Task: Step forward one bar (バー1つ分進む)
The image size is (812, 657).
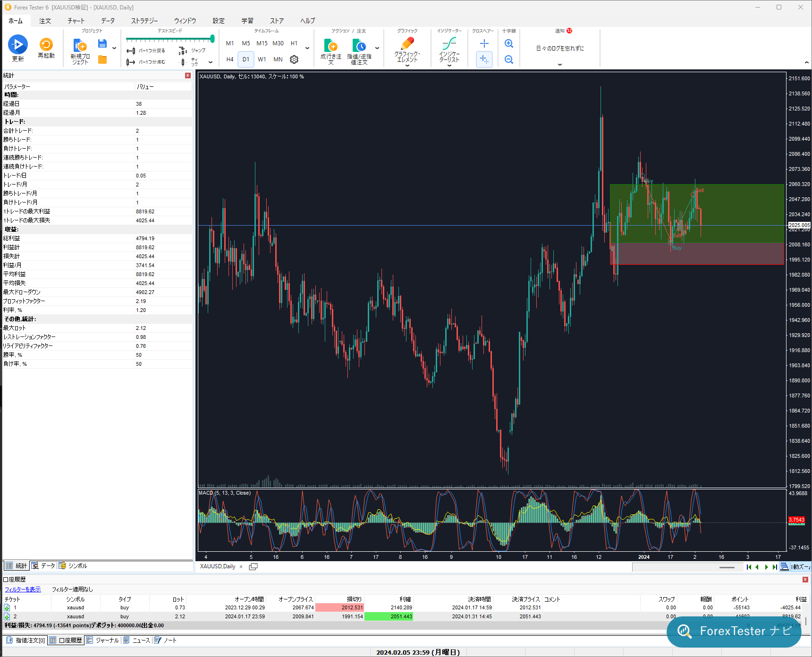Action: coord(145,62)
